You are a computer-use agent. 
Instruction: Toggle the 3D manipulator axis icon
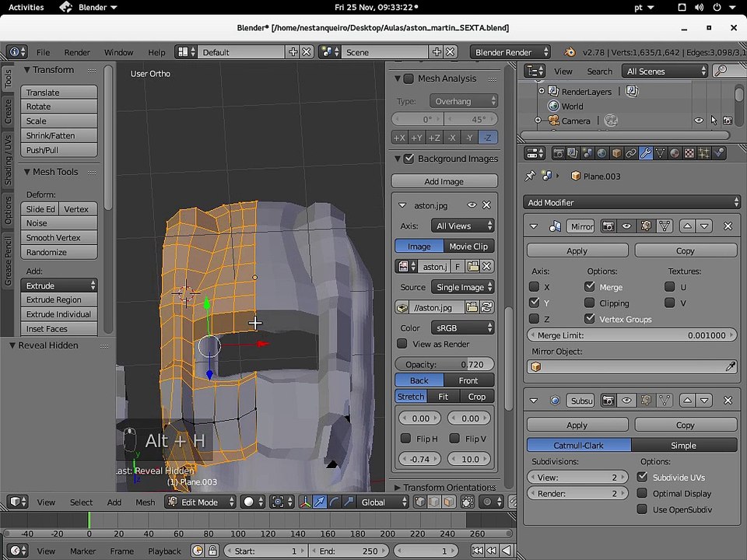click(305, 502)
